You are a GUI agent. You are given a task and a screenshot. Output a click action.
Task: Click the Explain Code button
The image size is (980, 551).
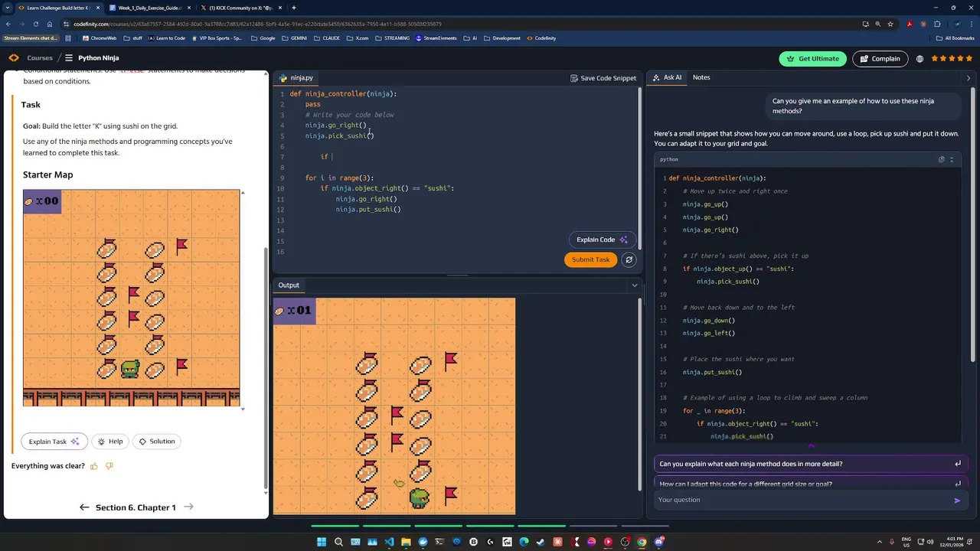(602, 240)
